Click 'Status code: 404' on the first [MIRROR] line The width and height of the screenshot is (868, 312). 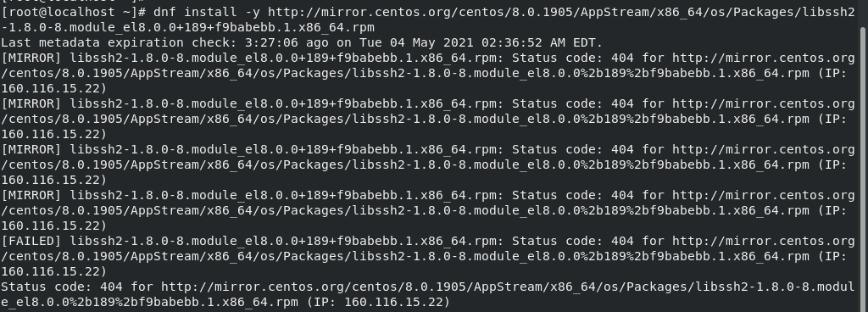tap(572, 58)
